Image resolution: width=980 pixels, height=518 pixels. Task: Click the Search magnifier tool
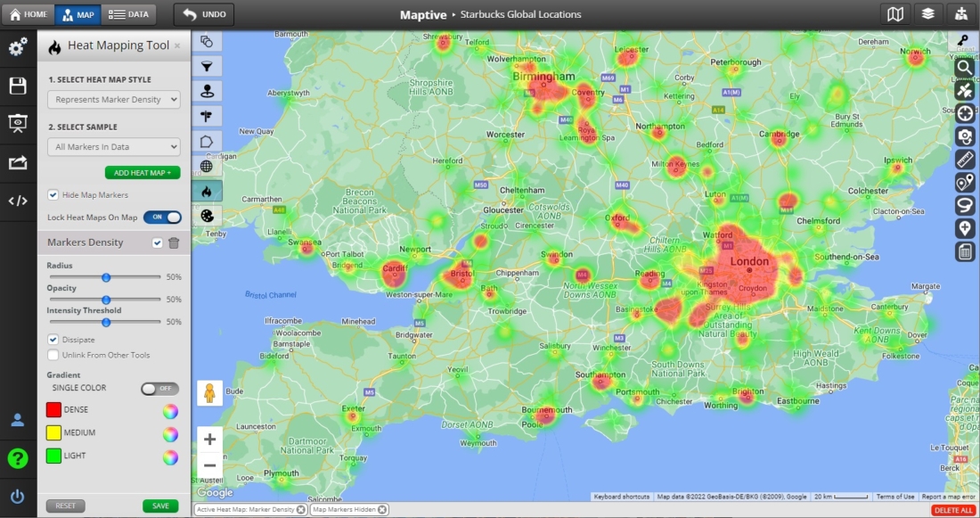965,67
